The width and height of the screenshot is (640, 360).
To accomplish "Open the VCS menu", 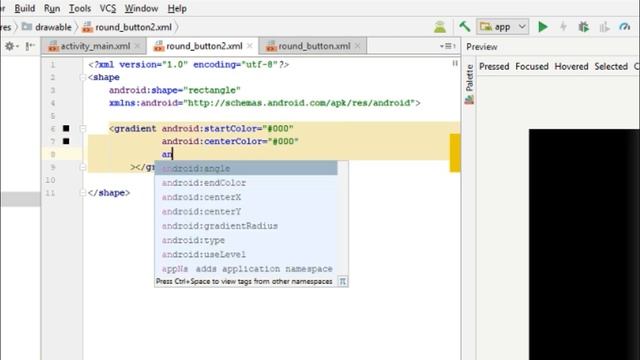I will click(x=108, y=8).
